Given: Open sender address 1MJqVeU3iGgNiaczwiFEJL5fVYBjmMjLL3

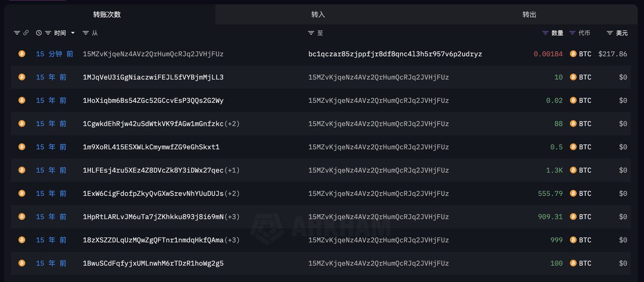Looking at the screenshot, I should 153,77.
